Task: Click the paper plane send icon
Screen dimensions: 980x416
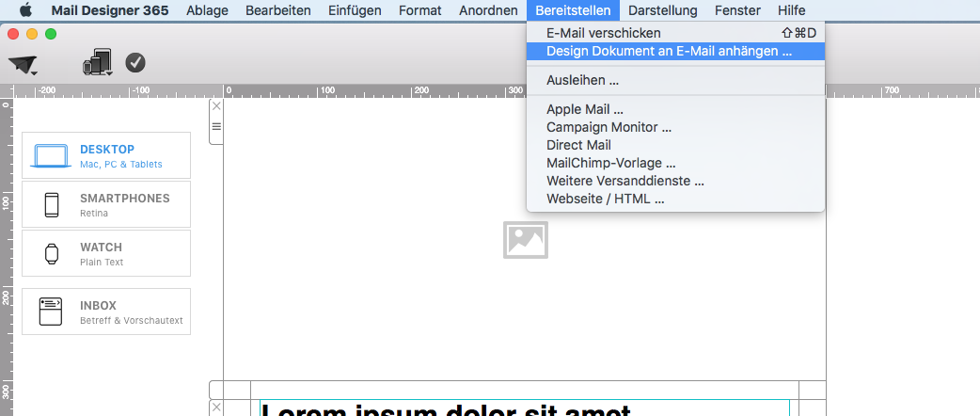Action: (21, 64)
